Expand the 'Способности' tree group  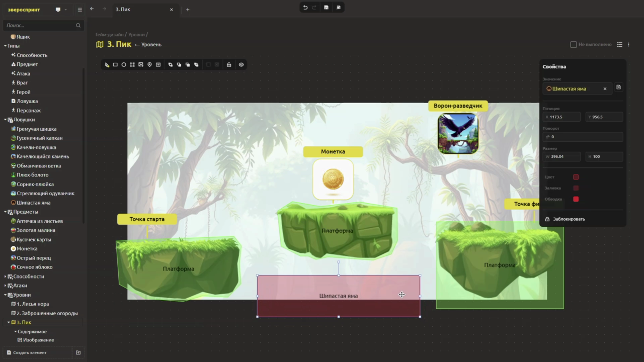click(6, 277)
